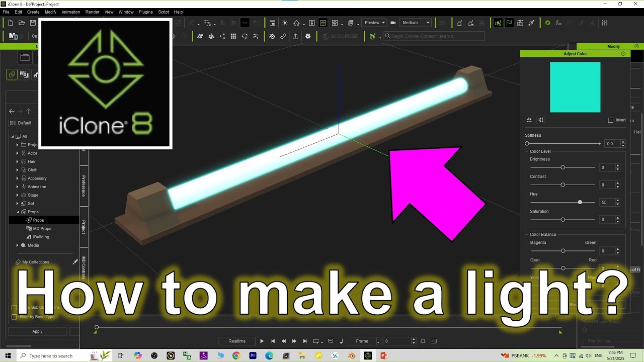The width and height of the screenshot is (644, 362).
Task: Click the Blender icon in Windows taskbar
Action: click(352, 355)
